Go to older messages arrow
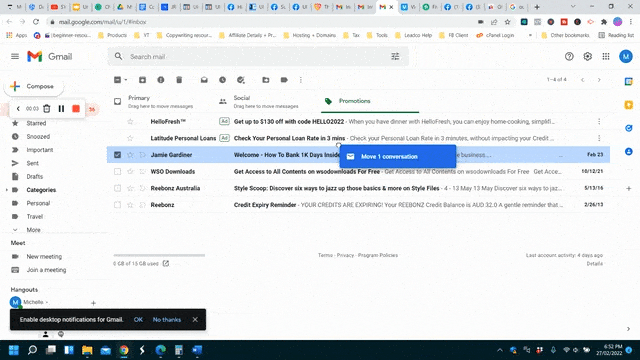The image size is (640, 360). pyautogui.click(x=599, y=80)
